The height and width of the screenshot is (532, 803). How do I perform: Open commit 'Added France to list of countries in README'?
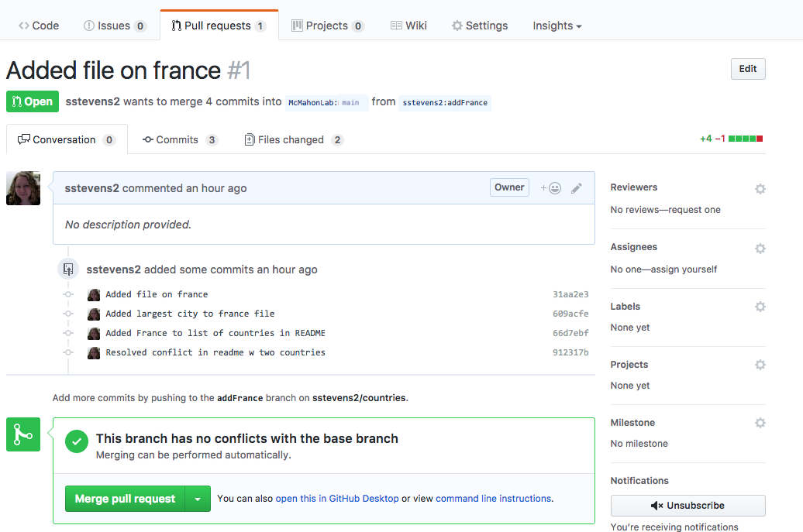tap(215, 333)
